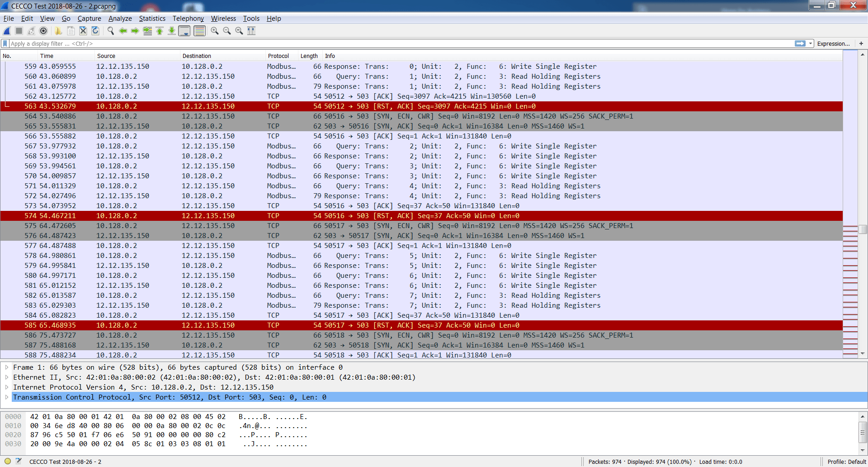Close this capture file icon
868x467 pixels.
(83, 31)
